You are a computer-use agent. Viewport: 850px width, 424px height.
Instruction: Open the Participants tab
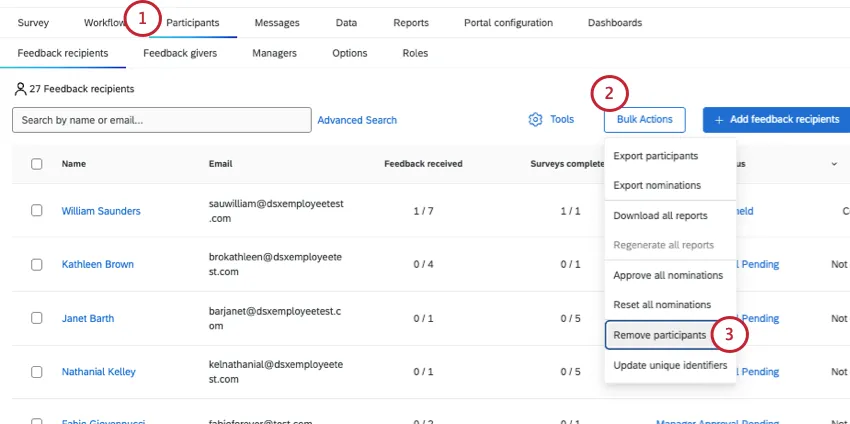point(192,23)
